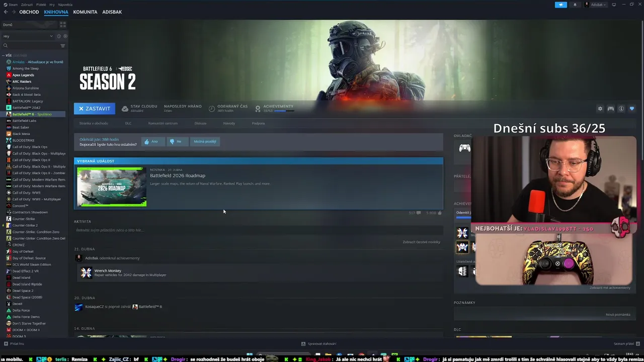Open the DLC game link
This screenshot has width=644, height=362.
point(128,123)
